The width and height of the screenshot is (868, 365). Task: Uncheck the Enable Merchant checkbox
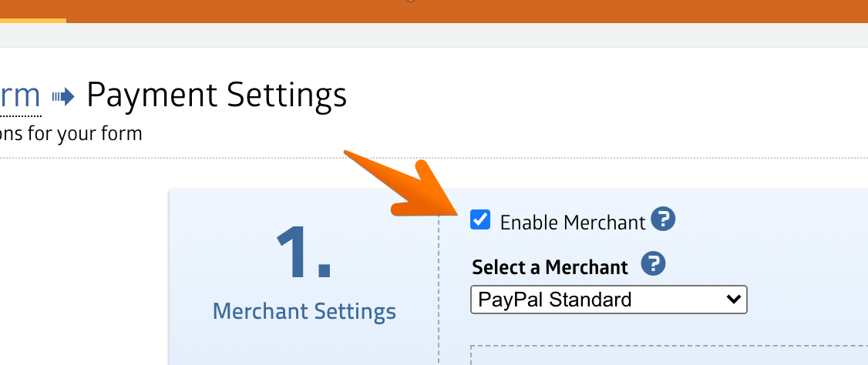(x=480, y=220)
